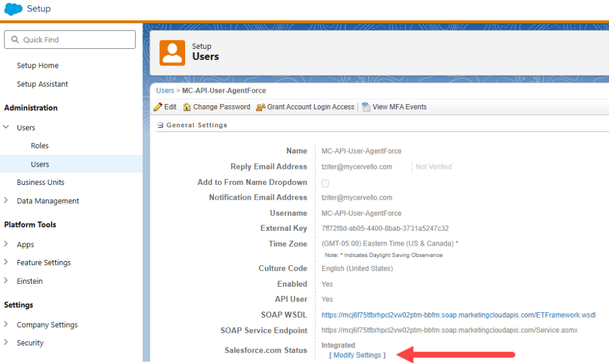Click the Modify Settings link

(x=357, y=355)
